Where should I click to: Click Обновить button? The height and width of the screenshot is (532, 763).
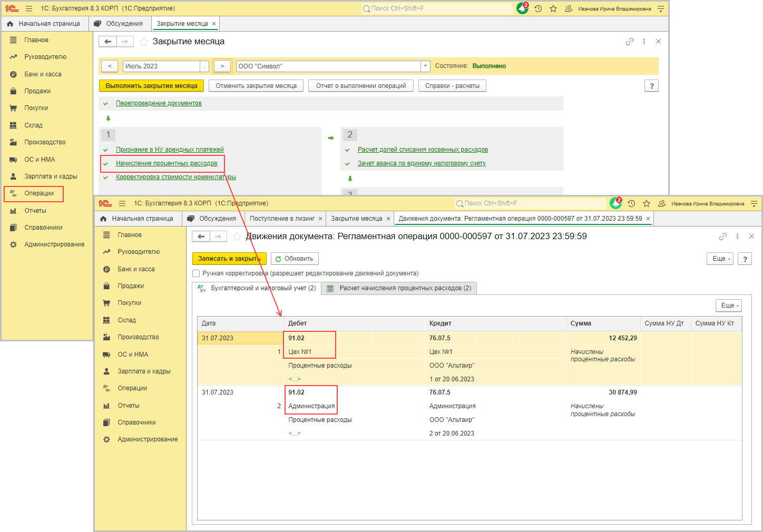[x=295, y=259]
